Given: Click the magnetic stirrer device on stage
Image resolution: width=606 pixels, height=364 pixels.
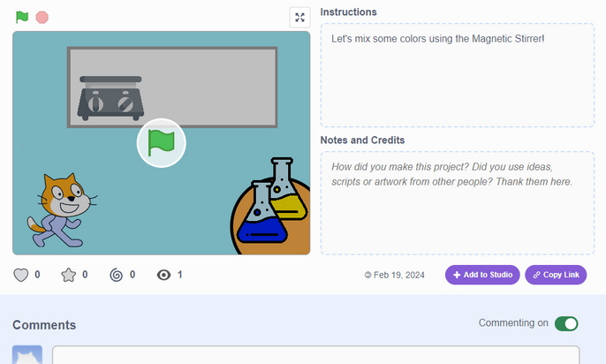Looking at the screenshot, I should coord(110,98).
